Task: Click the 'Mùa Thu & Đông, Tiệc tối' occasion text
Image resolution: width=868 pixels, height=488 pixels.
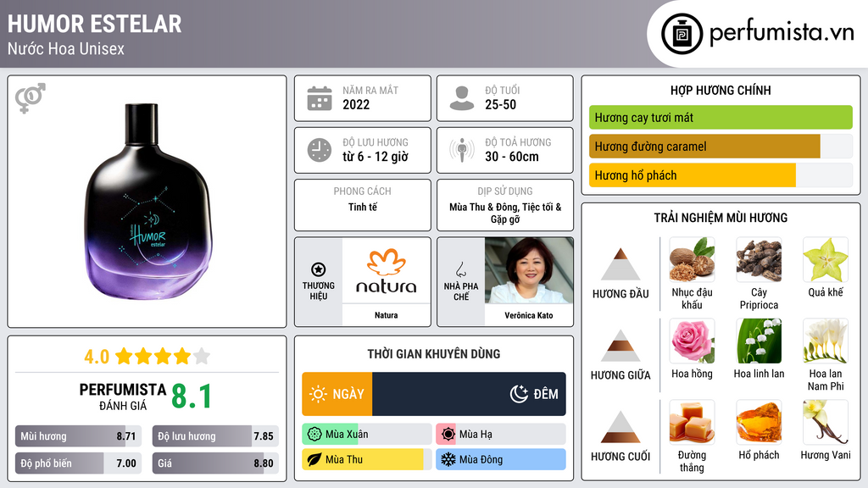Action: pyautogui.click(x=505, y=213)
